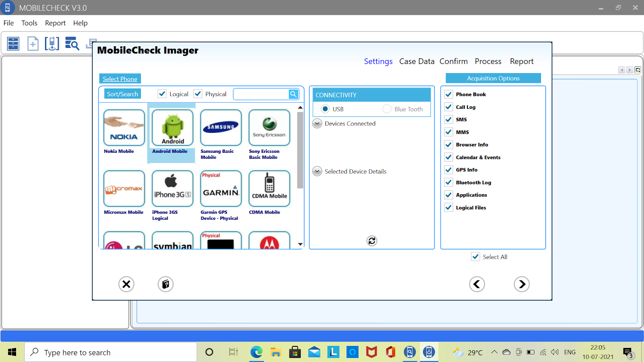The image size is (644, 362).
Task: Click the magnifier icon in phone search box
Action: [x=293, y=94]
